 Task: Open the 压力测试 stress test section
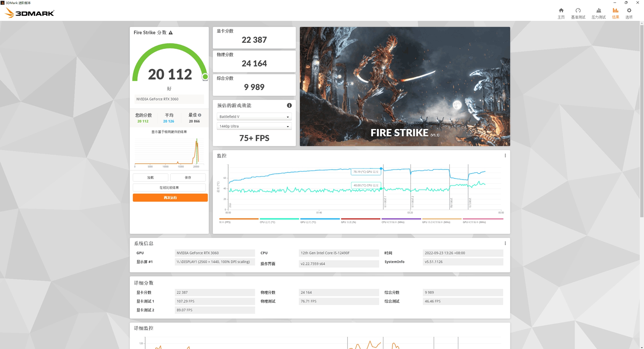click(598, 13)
